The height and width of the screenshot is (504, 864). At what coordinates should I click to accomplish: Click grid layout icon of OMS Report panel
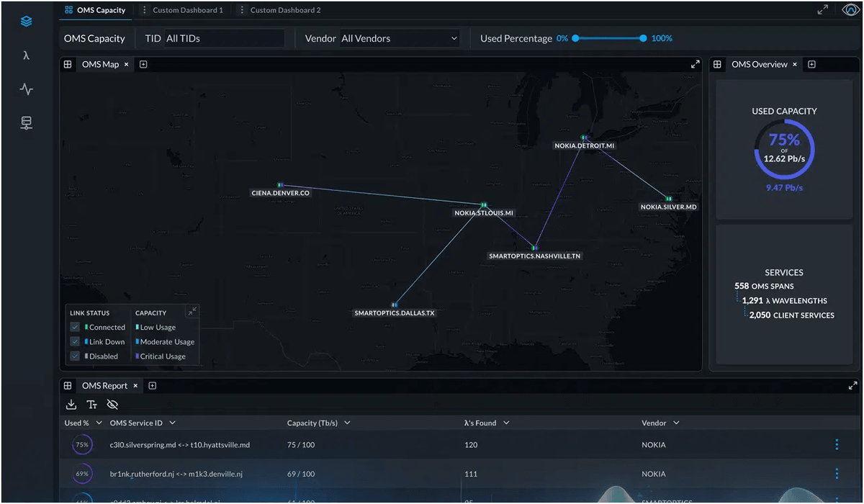[68, 386]
